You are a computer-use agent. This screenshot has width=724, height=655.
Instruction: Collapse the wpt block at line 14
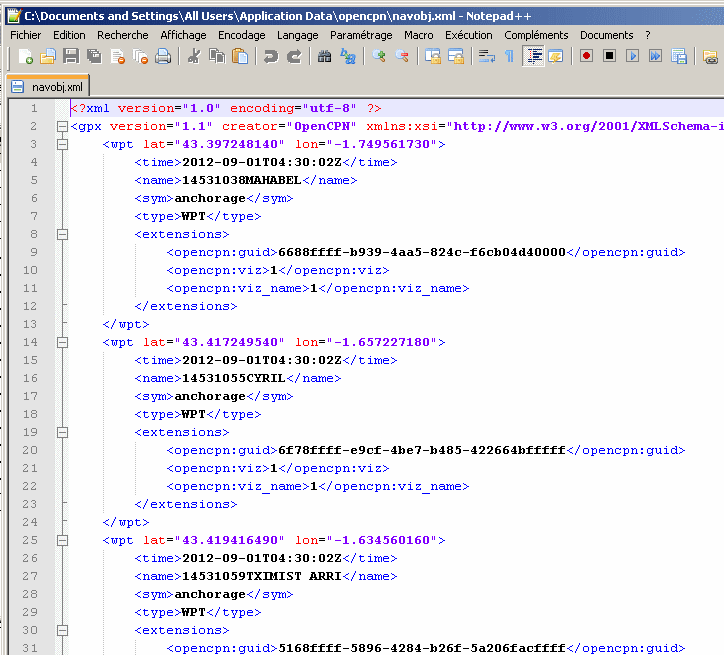(x=62, y=342)
